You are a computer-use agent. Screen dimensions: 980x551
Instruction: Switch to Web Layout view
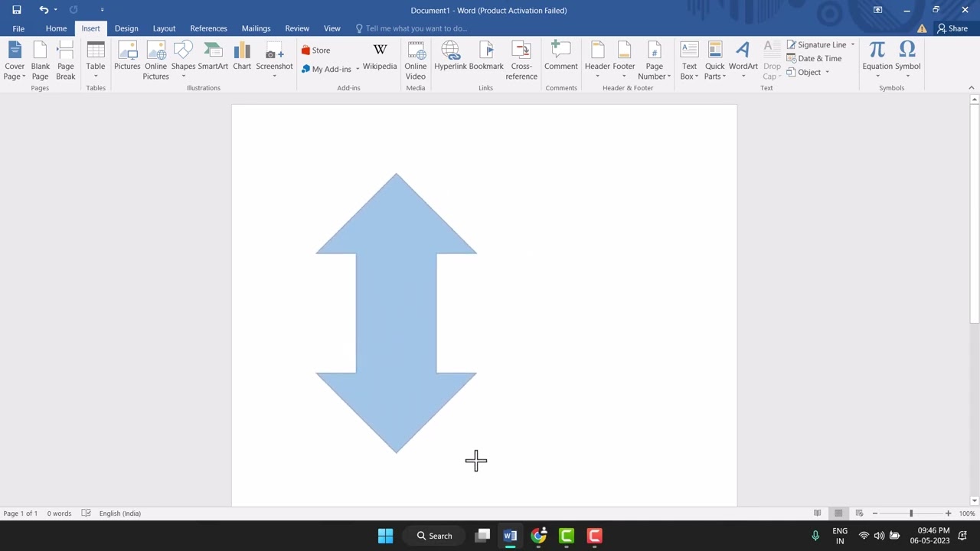pos(859,514)
